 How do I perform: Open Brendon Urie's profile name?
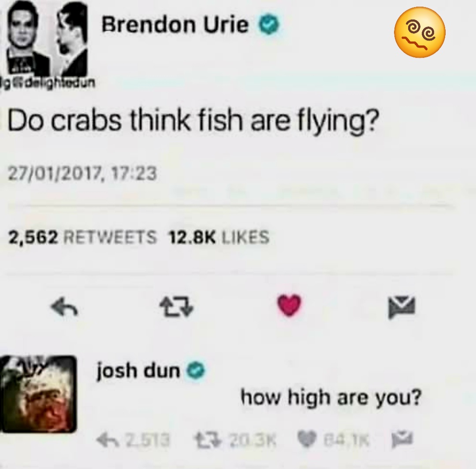click(175, 25)
